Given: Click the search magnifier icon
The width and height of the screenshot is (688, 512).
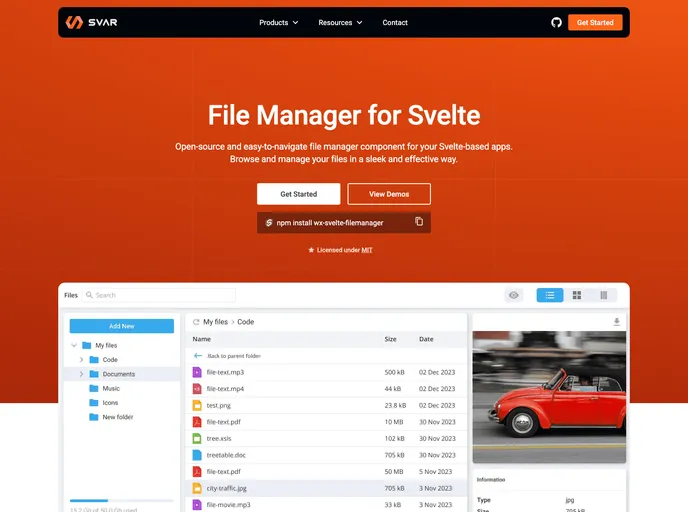Looking at the screenshot, I should click(89, 295).
